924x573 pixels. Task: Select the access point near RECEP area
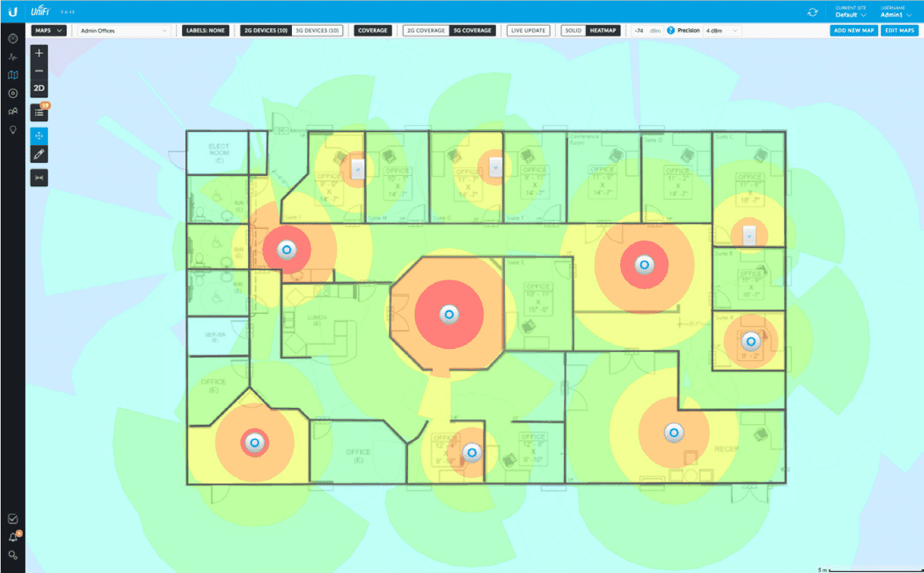pyautogui.click(x=674, y=432)
